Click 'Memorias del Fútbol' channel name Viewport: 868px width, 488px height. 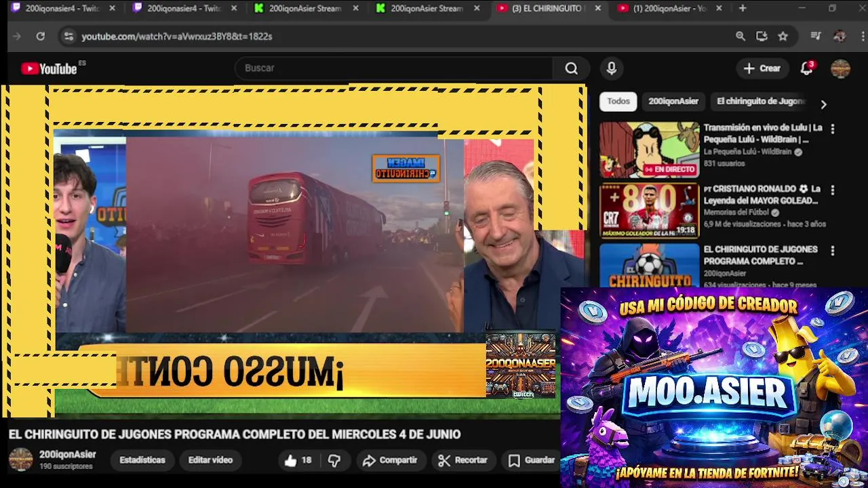pyautogui.click(x=736, y=213)
